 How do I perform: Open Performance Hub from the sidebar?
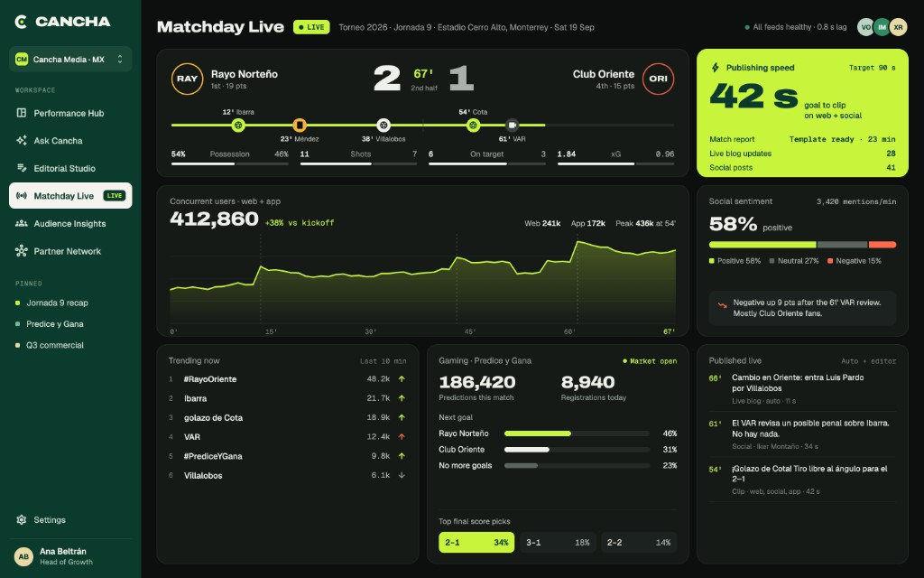point(70,113)
